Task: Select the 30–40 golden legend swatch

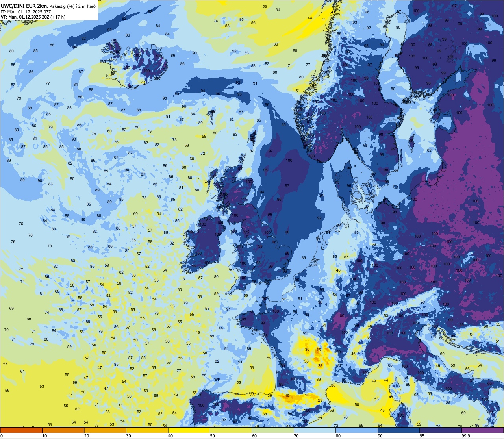Action: point(147,430)
